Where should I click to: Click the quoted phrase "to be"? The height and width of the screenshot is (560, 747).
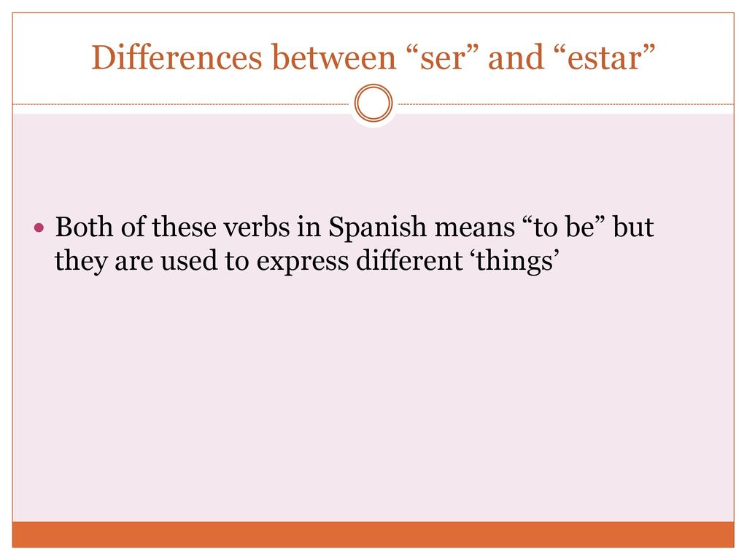pos(564,227)
